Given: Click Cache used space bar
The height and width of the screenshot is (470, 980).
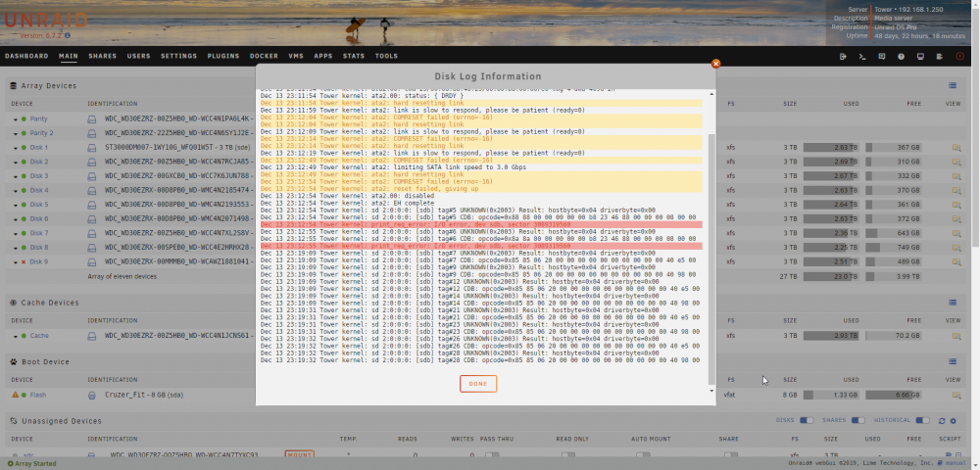Looking at the screenshot, I should [x=831, y=336].
